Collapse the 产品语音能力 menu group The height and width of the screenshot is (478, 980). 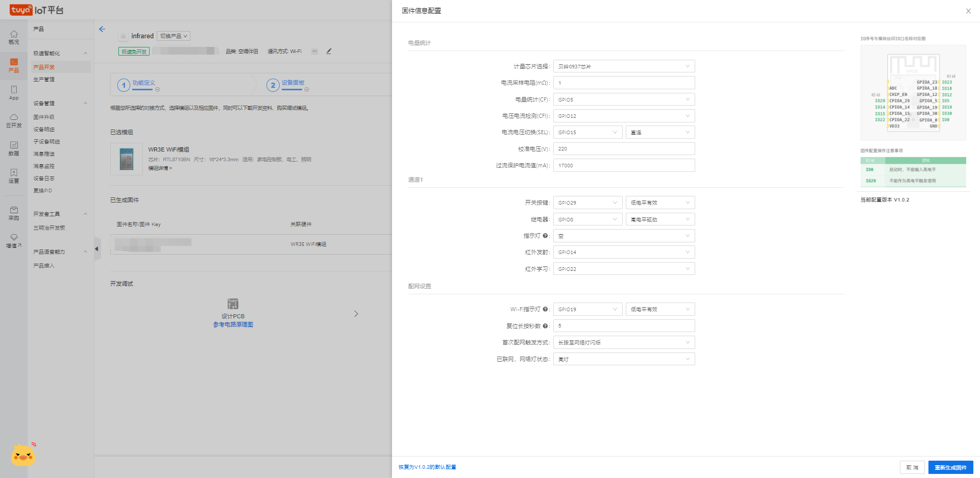(x=85, y=251)
